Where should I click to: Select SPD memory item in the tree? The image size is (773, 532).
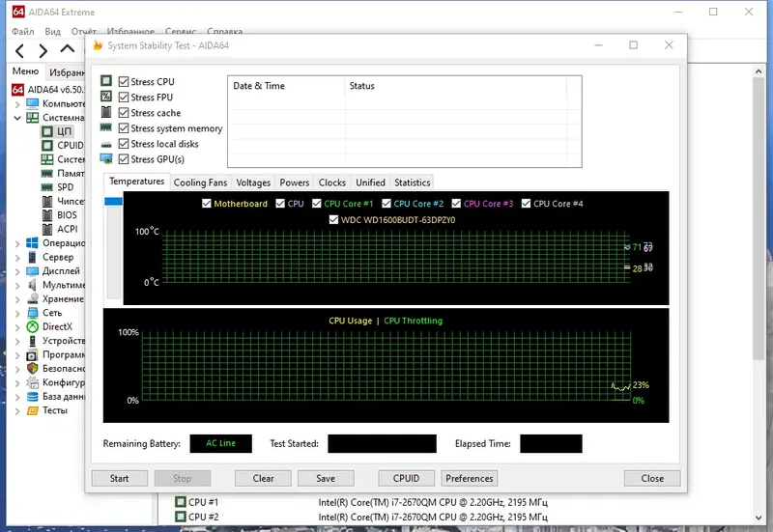tap(65, 187)
